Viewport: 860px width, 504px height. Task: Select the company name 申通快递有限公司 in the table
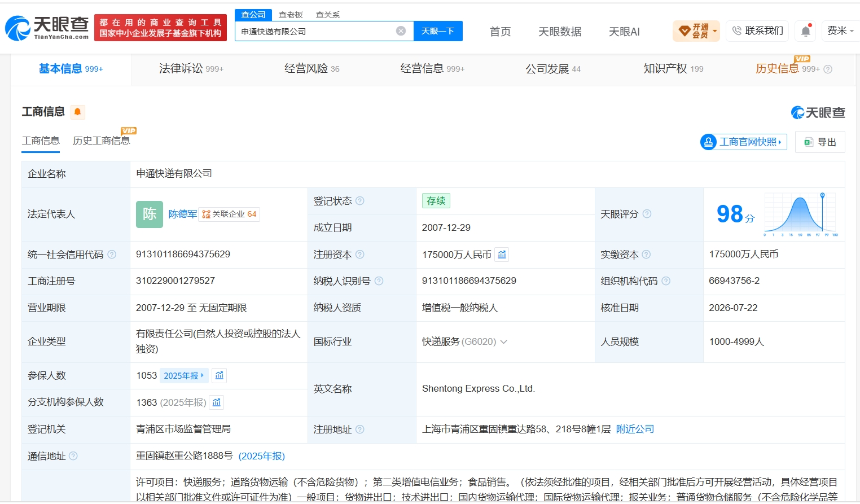[174, 174]
